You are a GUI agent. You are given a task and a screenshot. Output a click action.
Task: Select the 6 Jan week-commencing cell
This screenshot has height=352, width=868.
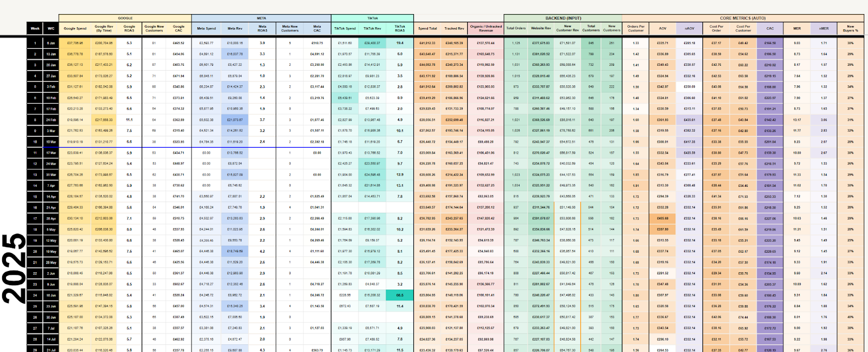coord(51,43)
